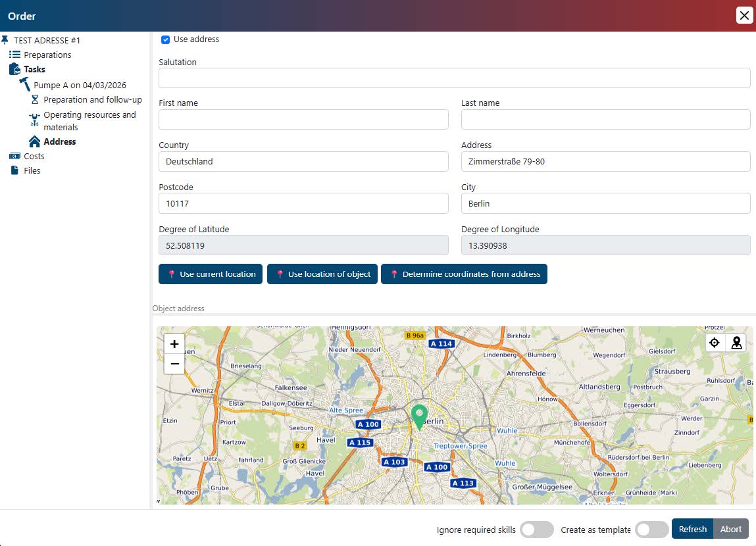
Task: Close the Order dialog with X
Action: coord(744,16)
